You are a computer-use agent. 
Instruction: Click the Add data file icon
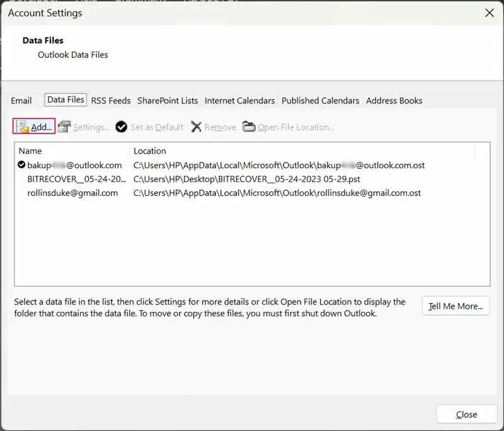click(x=23, y=127)
